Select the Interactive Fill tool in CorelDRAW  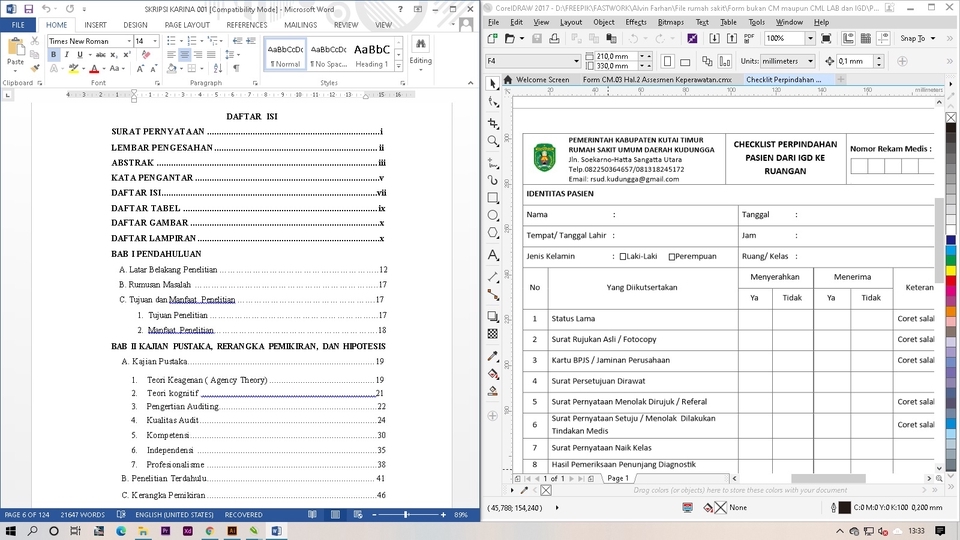coord(493,373)
